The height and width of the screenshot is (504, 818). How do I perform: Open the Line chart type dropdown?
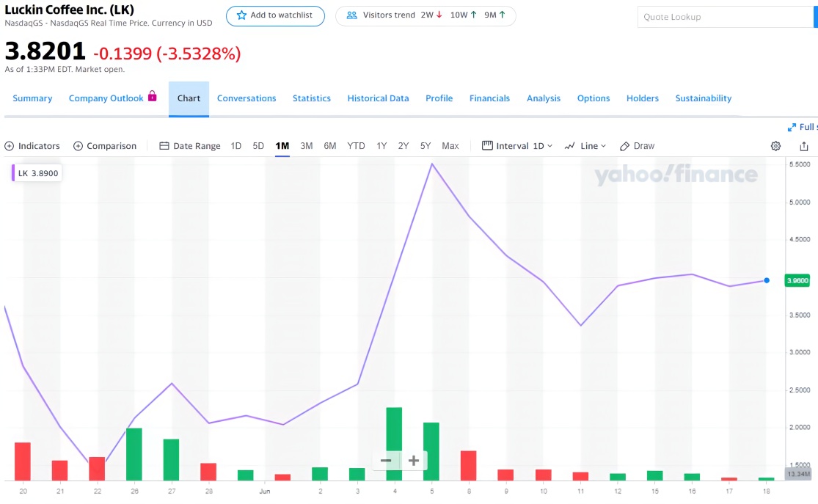585,146
